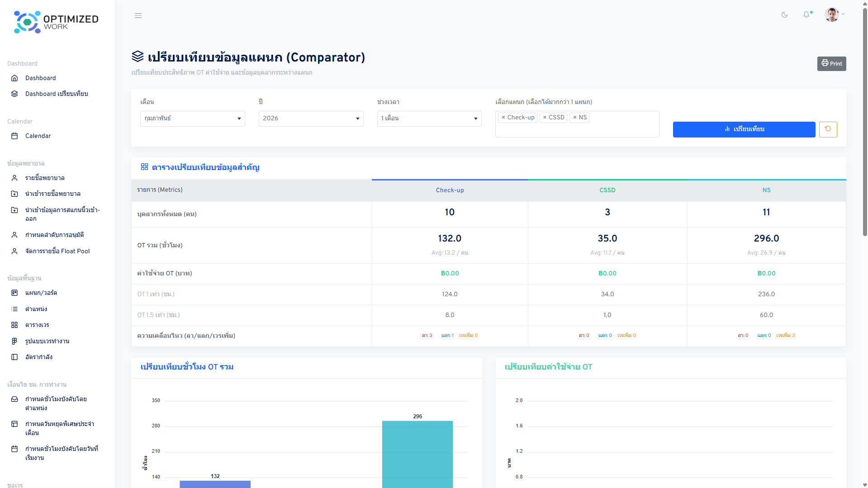The height and width of the screenshot is (488, 868).
Task: Remove the Check-up department chip
Action: [x=503, y=118]
